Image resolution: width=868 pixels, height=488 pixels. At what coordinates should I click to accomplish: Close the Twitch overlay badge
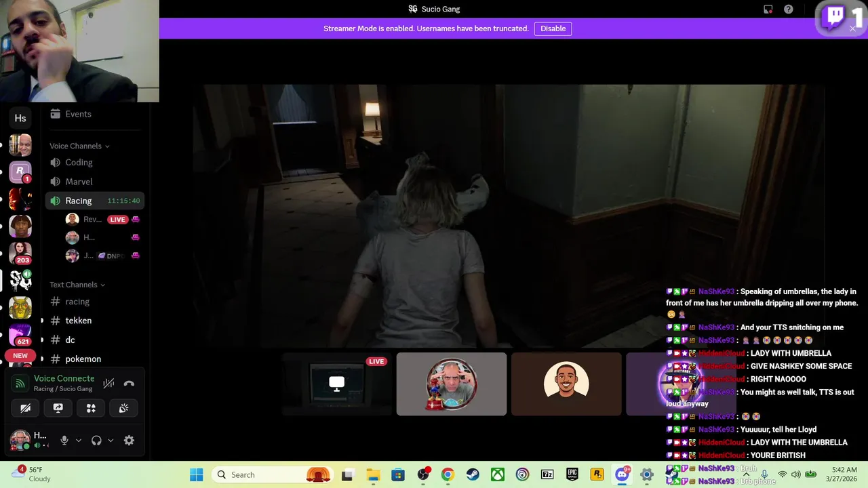coord(853,28)
